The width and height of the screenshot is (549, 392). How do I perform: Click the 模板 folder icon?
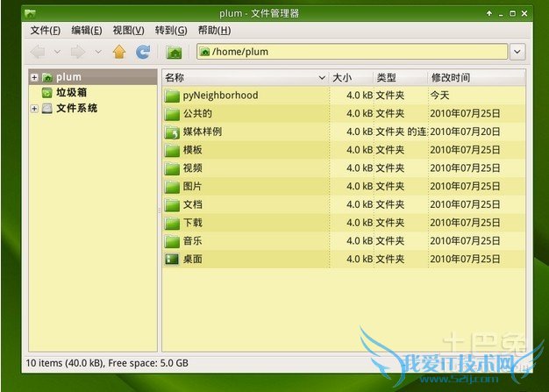172,150
